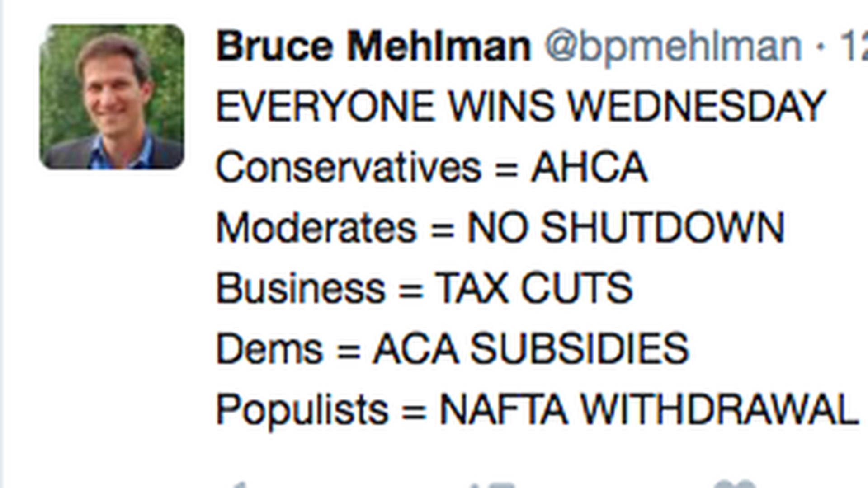Click the word Business in the tweet
Screen dimensions: 868x488
point(301,288)
